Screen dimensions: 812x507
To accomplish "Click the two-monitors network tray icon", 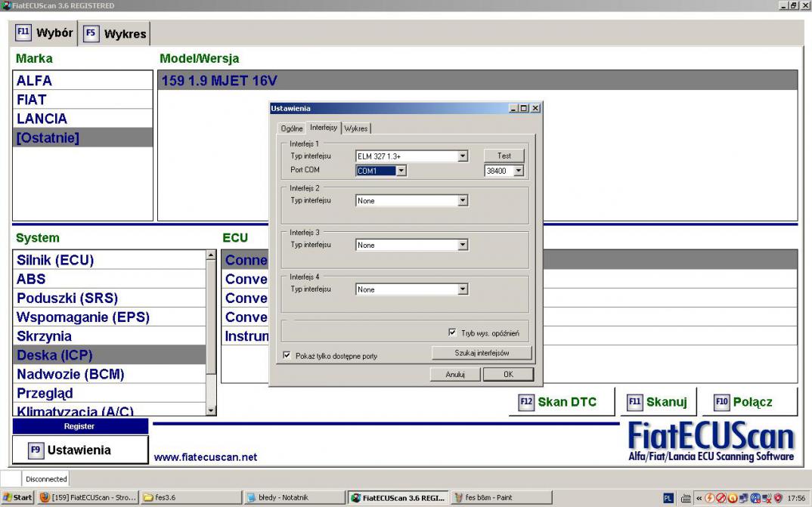I will 744,498.
